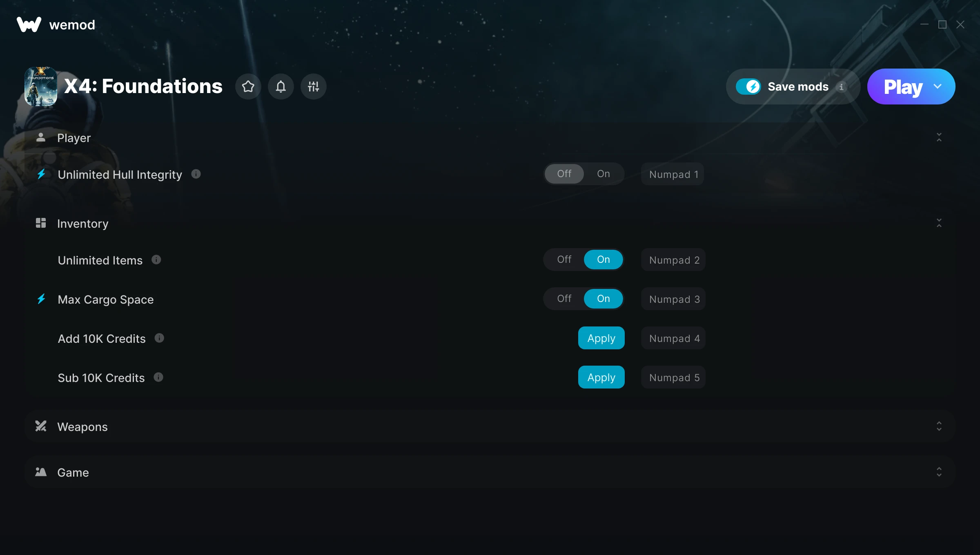Open the mod settings sliders icon
This screenshot has height=555, width=980.
pyautogui.click(x=313, y=87)
